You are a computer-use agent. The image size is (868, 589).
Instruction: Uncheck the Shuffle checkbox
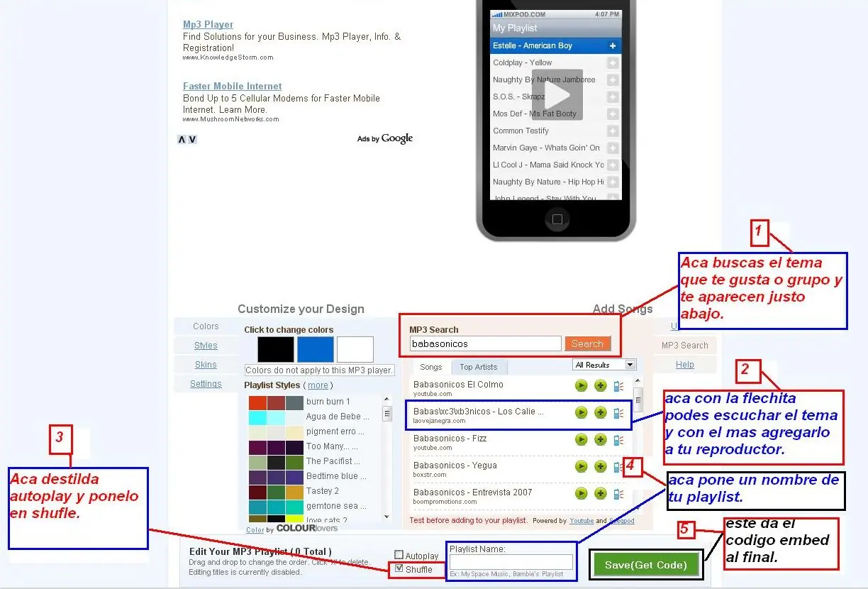click(399, 569)
